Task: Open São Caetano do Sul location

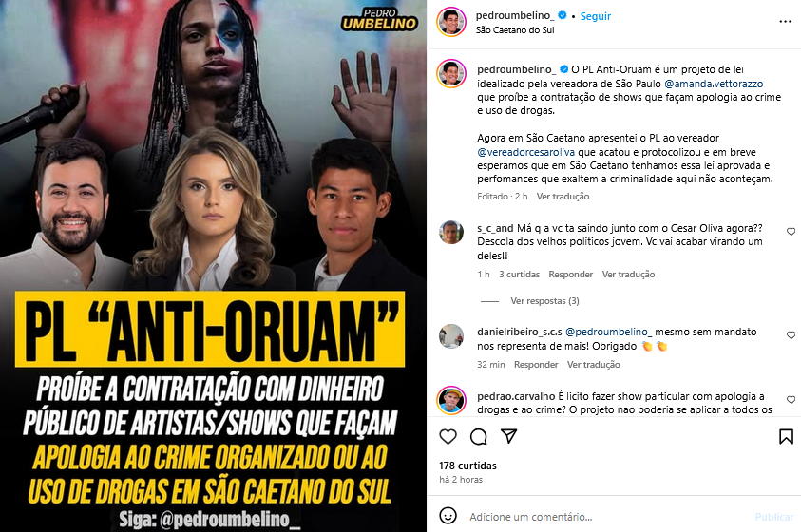Action: tap(514, 30)
